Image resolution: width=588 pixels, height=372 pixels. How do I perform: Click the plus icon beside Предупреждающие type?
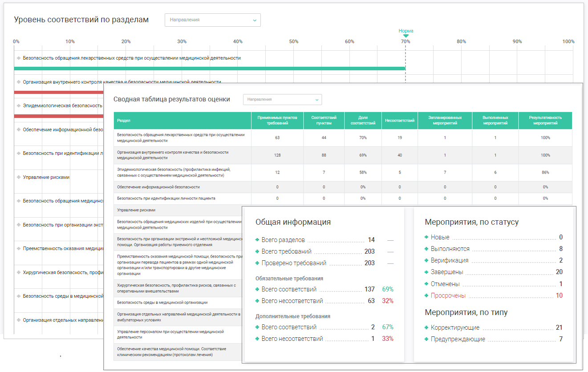click(x=426, y=339)
